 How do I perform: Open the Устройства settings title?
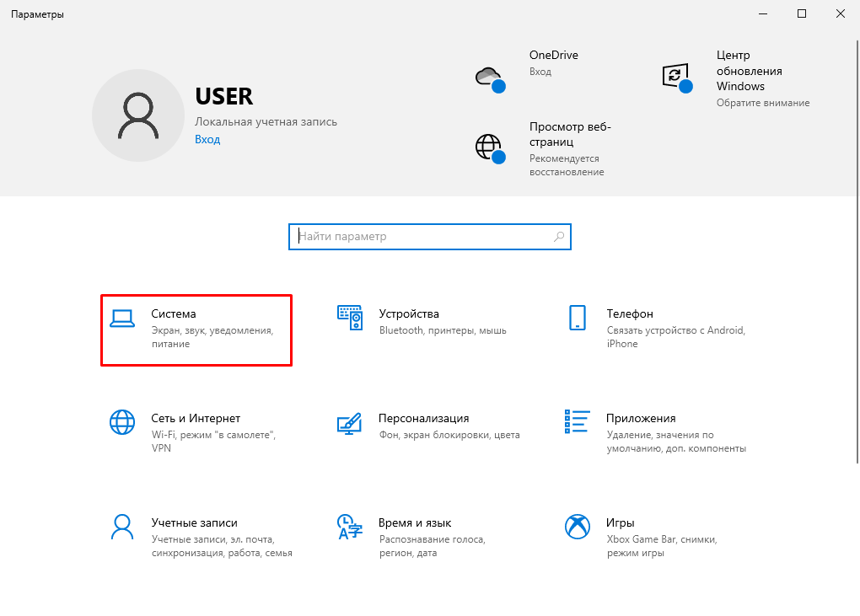(409, 314)
